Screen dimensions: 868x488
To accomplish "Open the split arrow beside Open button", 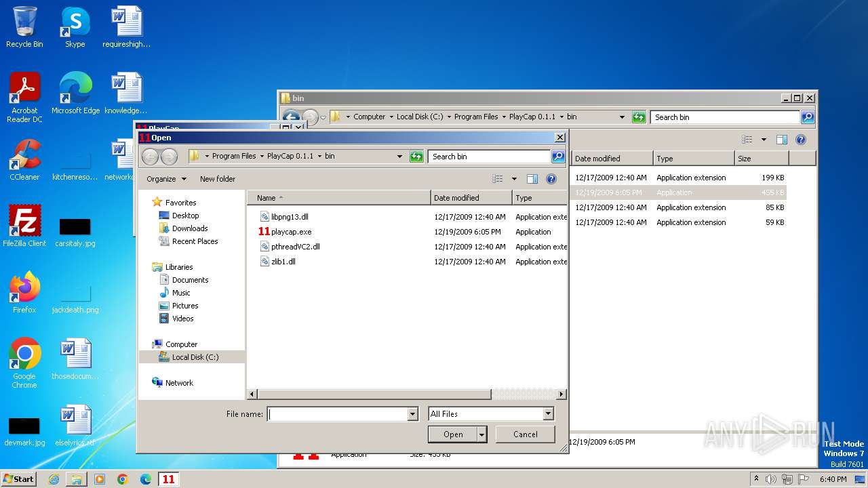I will [x=482, y=434].
